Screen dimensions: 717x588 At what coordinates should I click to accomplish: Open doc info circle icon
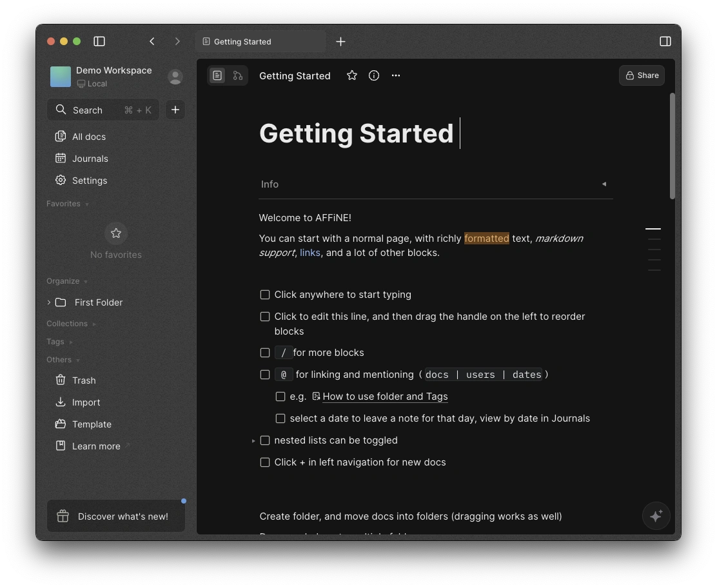tap(373, 75)
